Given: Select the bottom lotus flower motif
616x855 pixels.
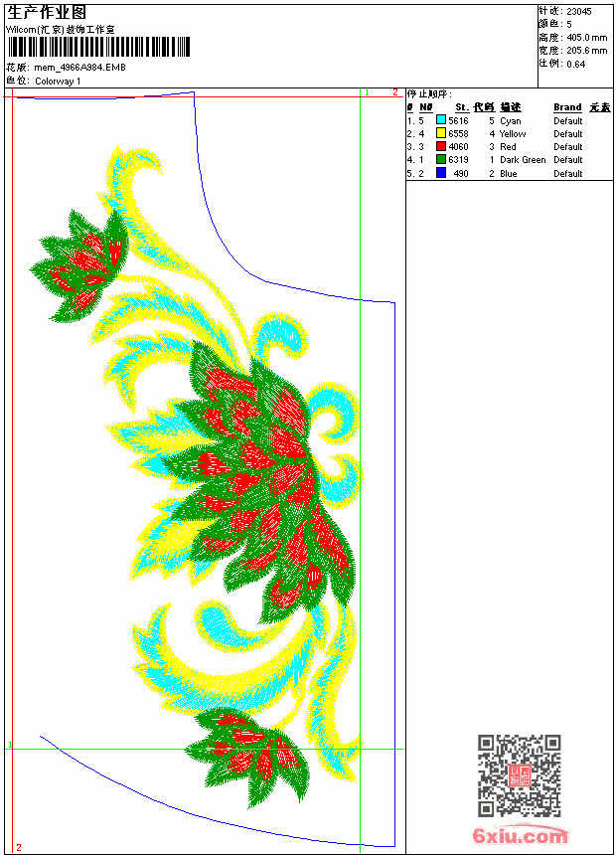Looking at the screenshot, I should point(248,756).
